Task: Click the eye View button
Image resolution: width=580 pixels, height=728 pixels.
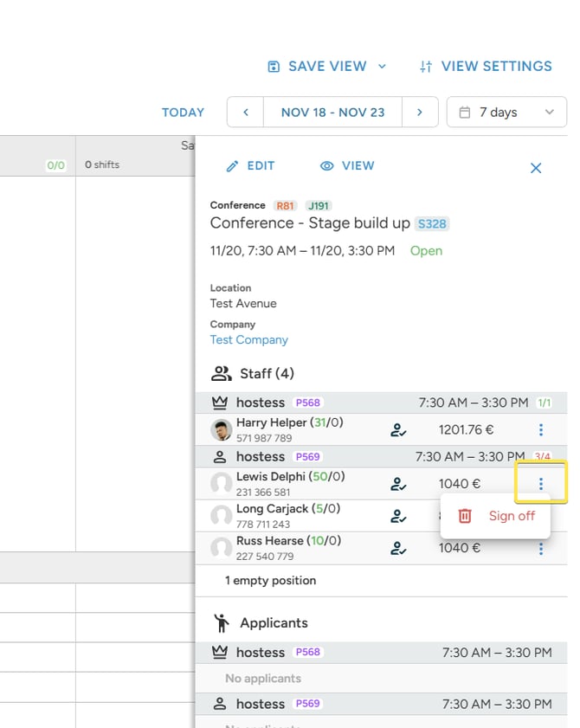Action: pos(347,165)
